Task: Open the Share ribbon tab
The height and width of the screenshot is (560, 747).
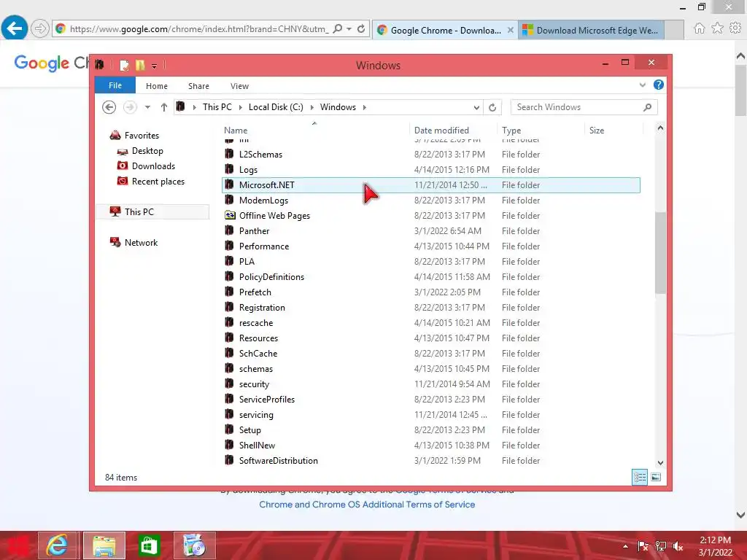Action: [x=198, y=86]
